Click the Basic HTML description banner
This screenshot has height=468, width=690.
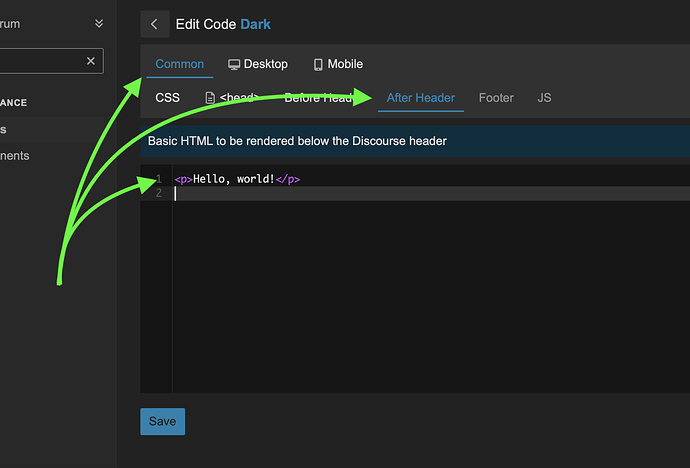[x=415, y=141]
